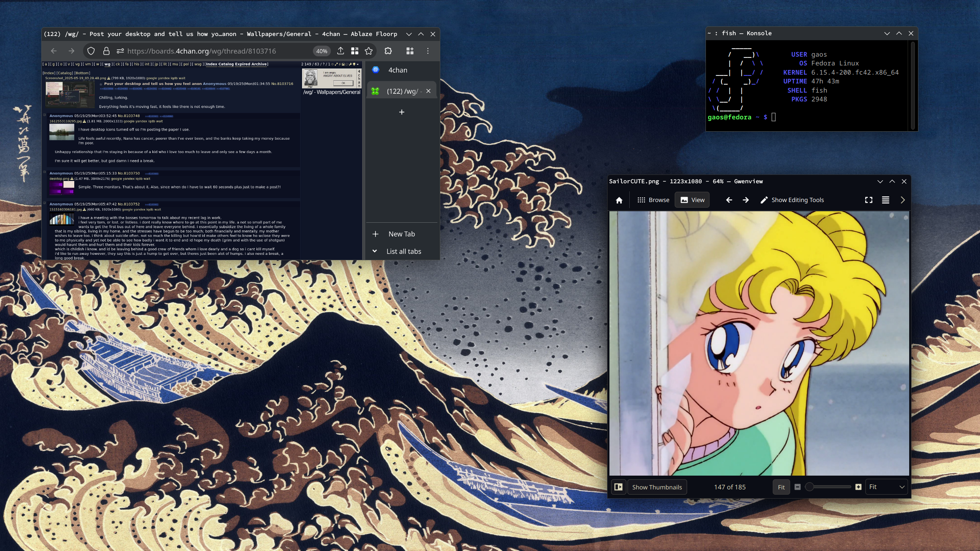Open the OP post desktop screenshot thumbnail

70,94
